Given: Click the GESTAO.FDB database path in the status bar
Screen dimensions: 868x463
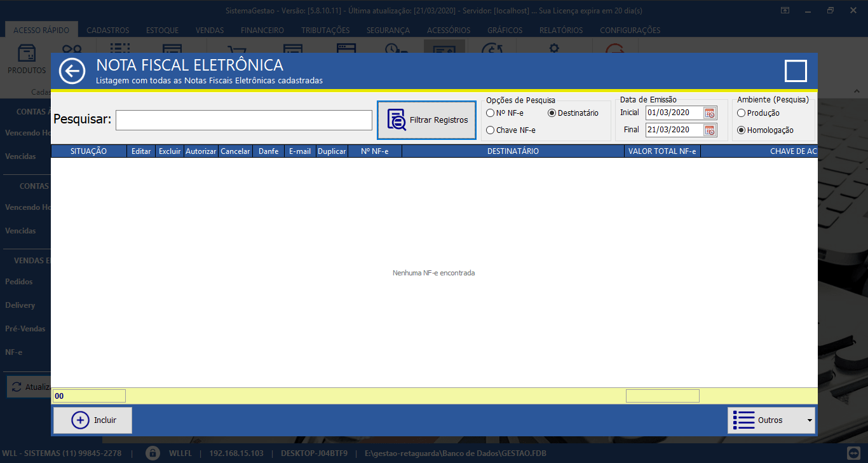Looking at the screenshot, I should 456,453.
